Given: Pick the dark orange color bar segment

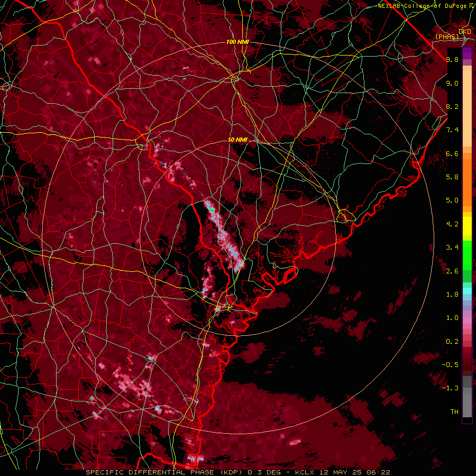Looking at the screenshot, I should click(x=467, y=182).
